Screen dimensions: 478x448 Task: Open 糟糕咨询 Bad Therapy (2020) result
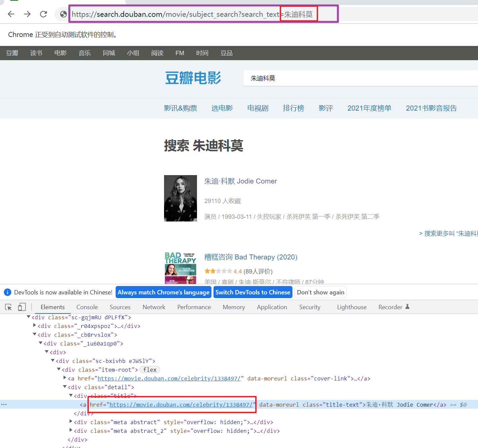click(251, 257)
